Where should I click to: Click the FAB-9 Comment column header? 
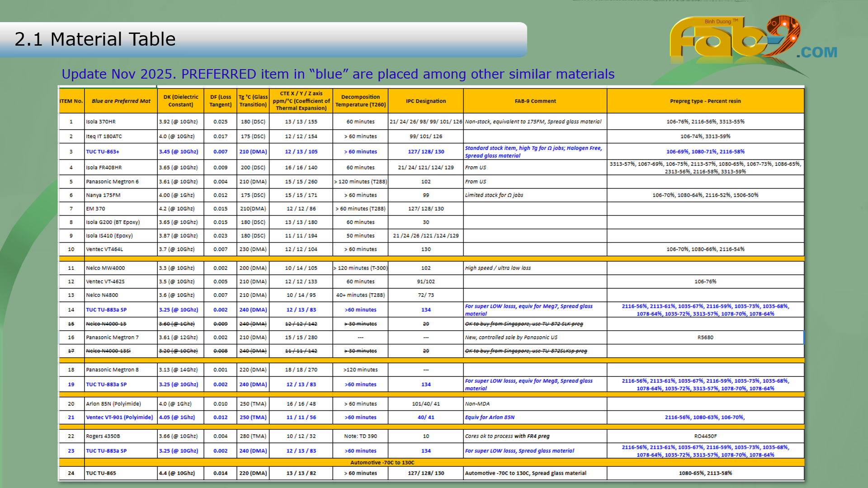pos(535,101)
